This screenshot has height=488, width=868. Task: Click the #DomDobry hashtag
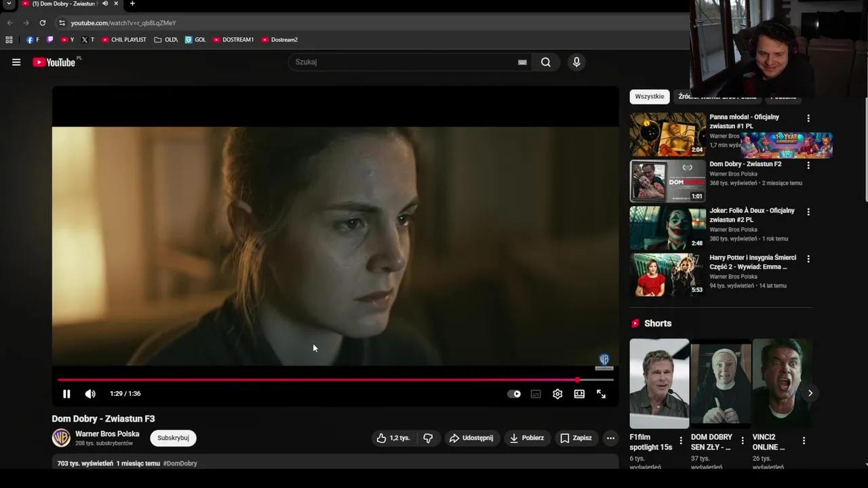180,464
